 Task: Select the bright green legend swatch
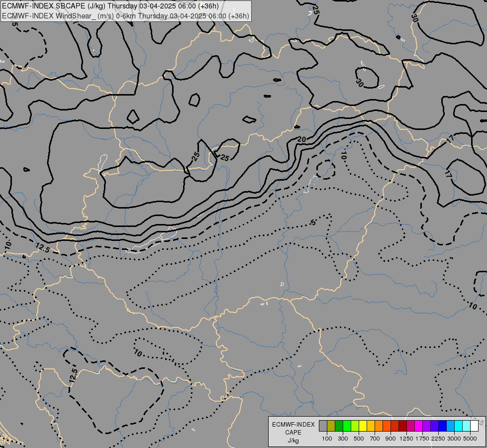[x=347, y=426]
